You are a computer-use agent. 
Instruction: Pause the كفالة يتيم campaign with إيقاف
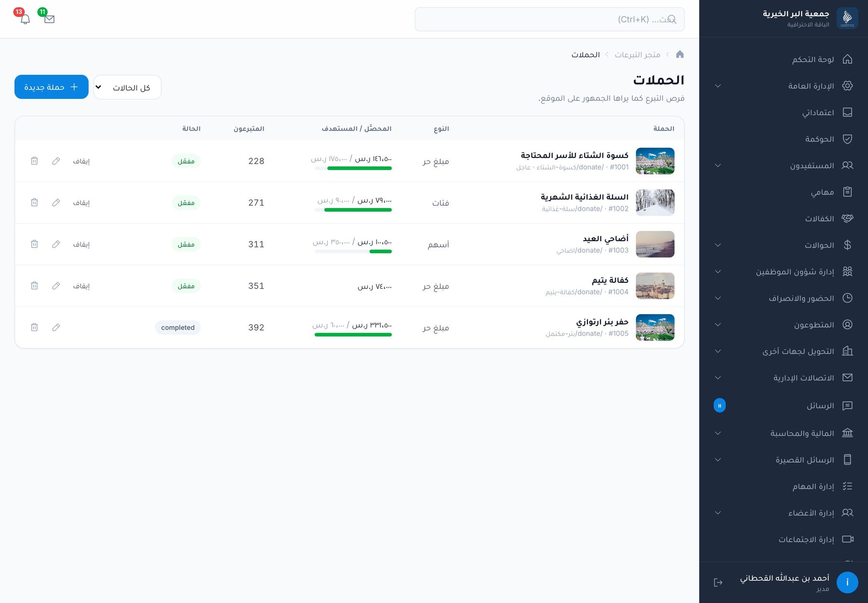tap(81, 286)
